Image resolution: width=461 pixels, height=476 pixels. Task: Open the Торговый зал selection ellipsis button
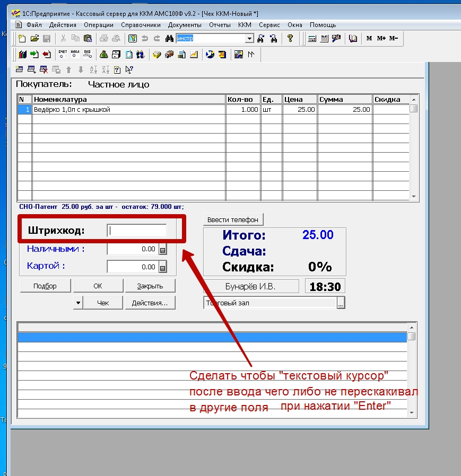[341, 303]
